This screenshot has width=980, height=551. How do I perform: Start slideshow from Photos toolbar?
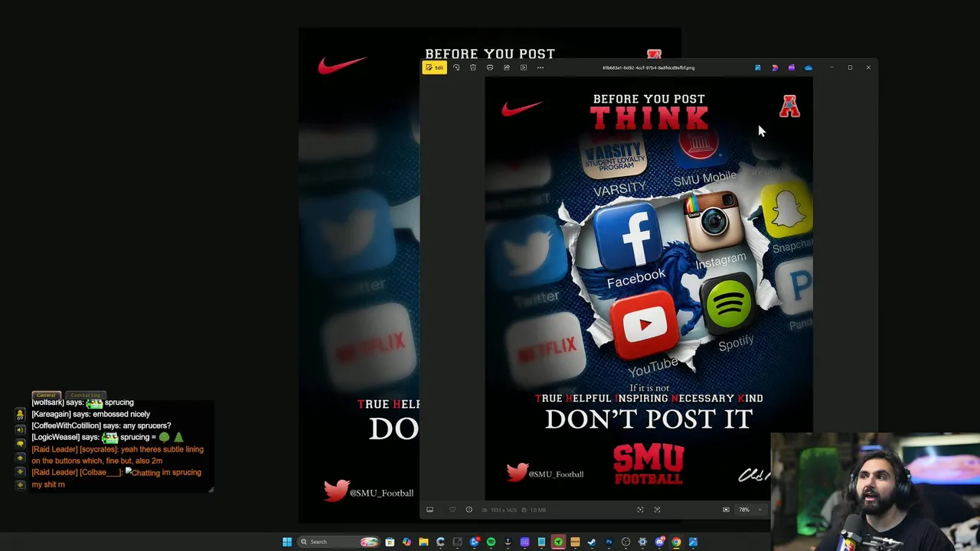pyautogui.click(x=524, y=67)
